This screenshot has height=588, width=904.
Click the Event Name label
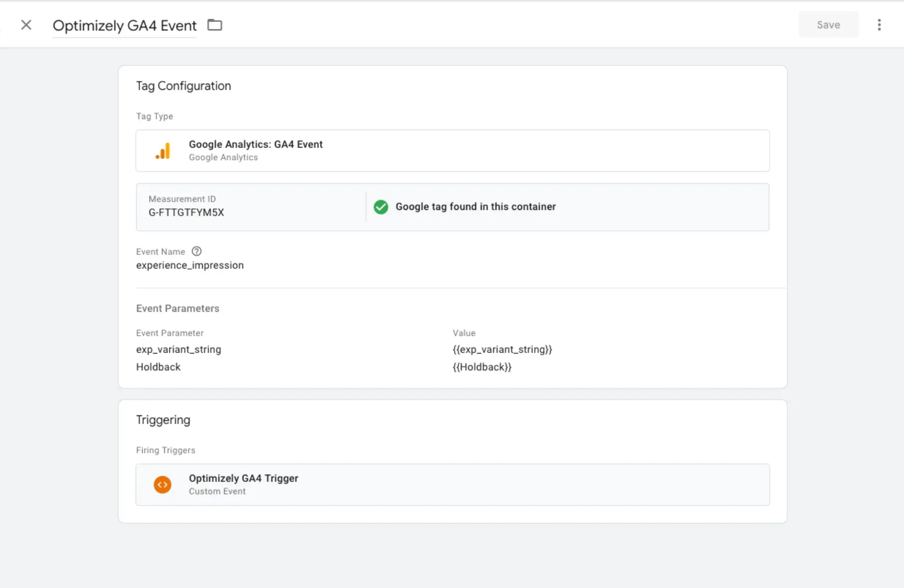click(160, 252)
